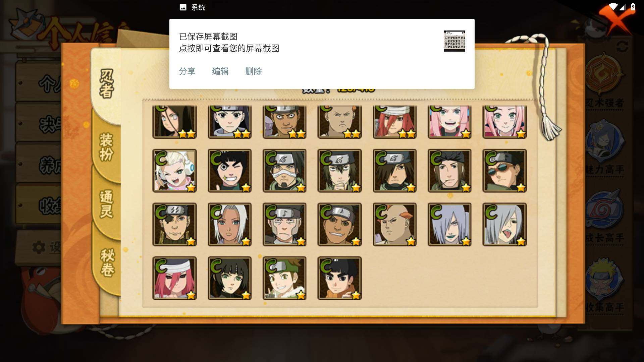
Task: Choose the eyepatch ninja avatar
Action: pos(174,224)
